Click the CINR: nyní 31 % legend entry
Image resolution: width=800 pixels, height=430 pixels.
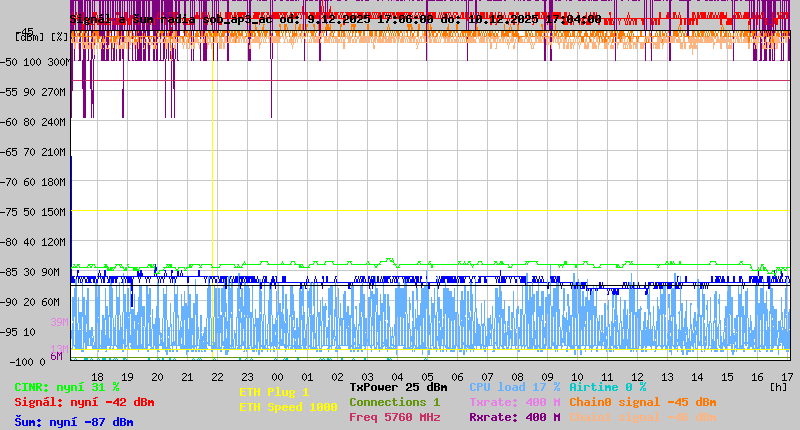[x=67, y=387]
